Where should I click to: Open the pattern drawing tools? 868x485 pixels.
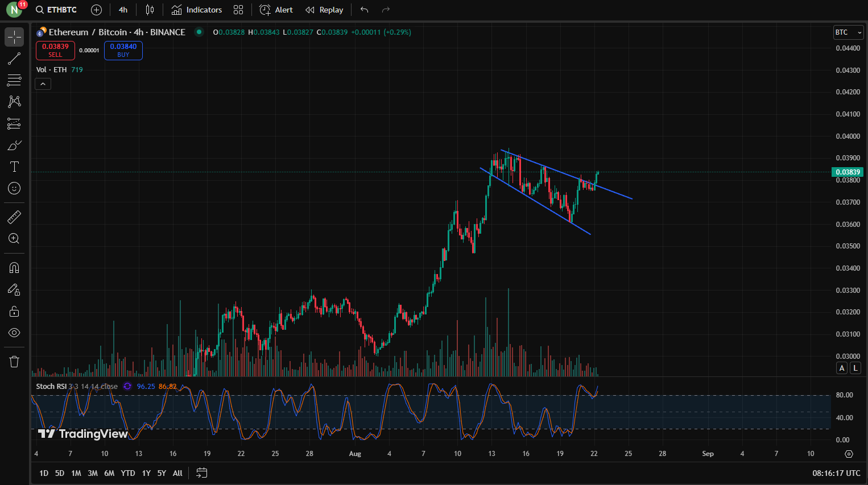pos(14,102)
